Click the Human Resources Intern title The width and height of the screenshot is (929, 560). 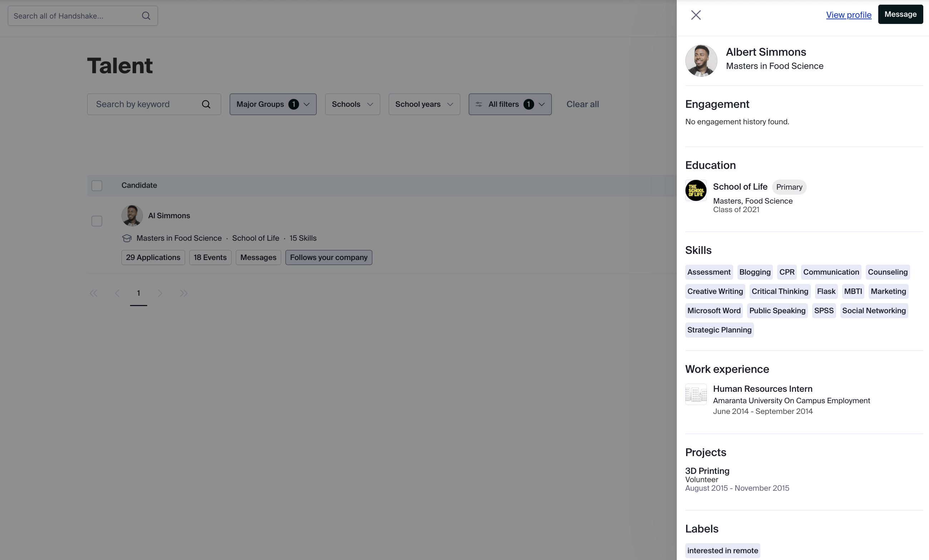(762, 389)
